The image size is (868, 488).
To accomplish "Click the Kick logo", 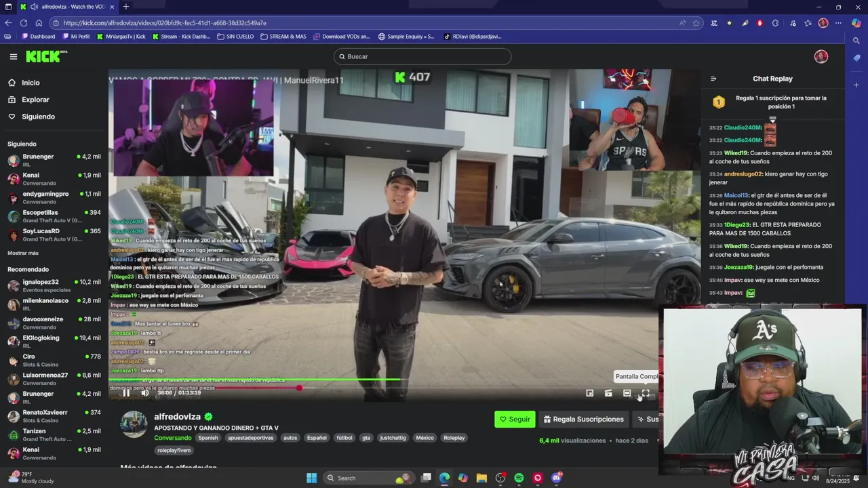I will [46, 56].
